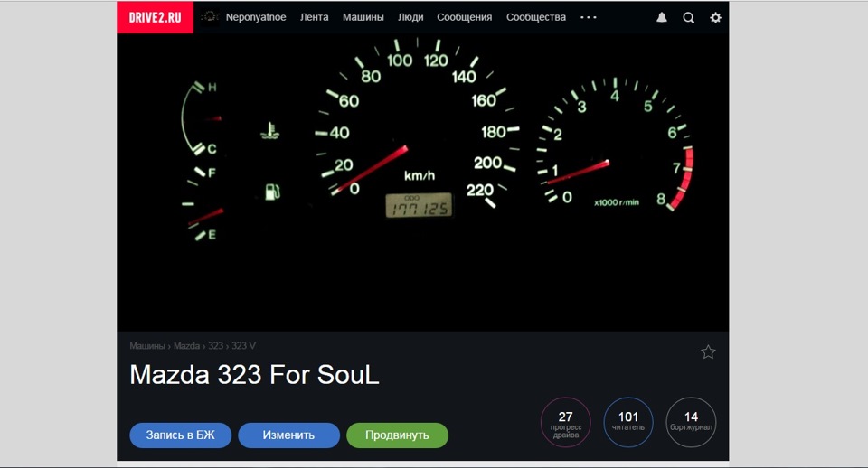Open the 14 бортжурнал counter
This screenshot has width=868, height=468.
click(691, 423)
